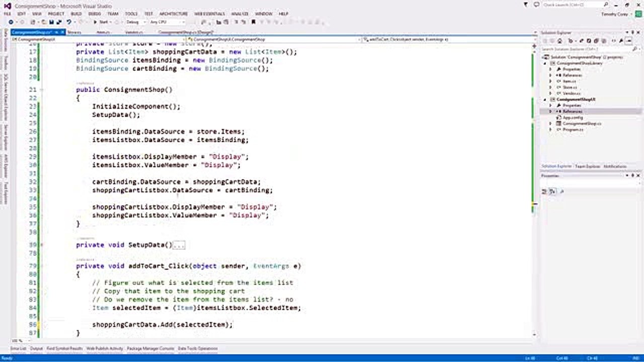Expand ConsignmentShop.cs in Solution Explorer
The height and width of the screenshot is (362, 644).
tap(550, 124)
